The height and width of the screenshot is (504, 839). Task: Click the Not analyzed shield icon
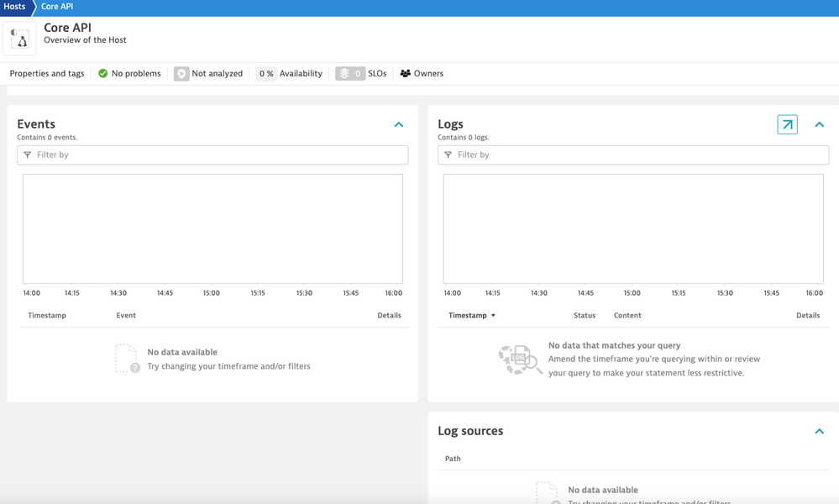point(181,74)
